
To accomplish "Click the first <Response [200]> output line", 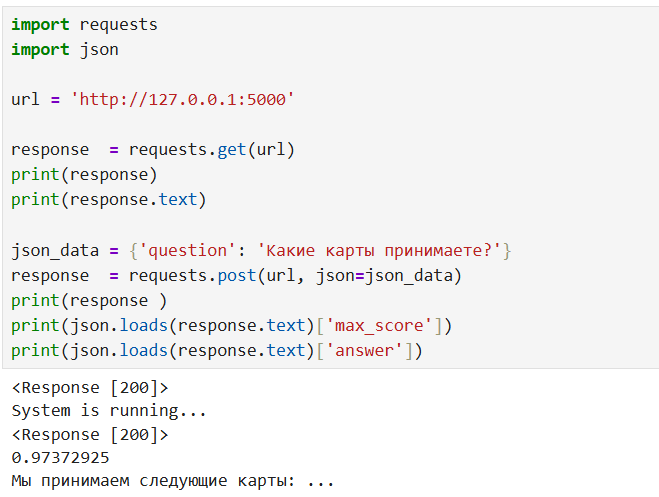I will pyautogui.click(x=90, y=387).
